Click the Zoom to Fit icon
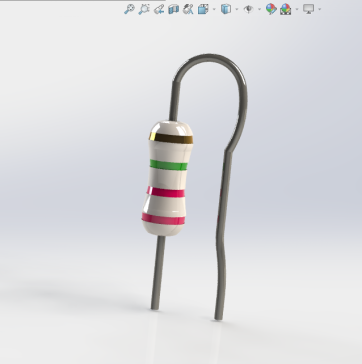This screenshot has height=364, width=362. click(x=129, y=9)
